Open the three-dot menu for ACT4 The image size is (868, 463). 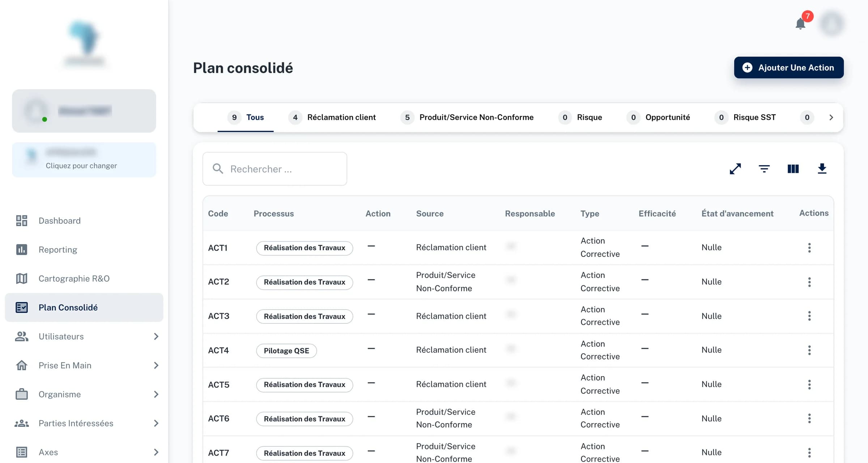(x=809, y=350)
